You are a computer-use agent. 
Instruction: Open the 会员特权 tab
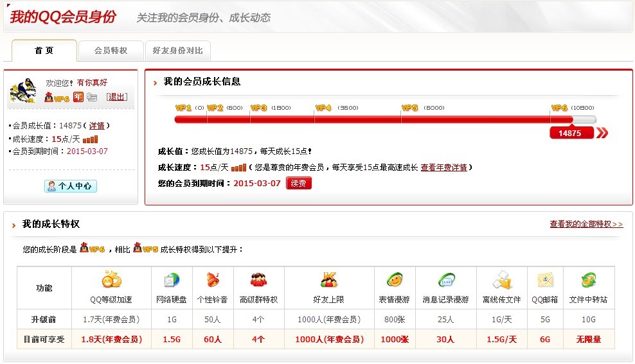[111, 51]
